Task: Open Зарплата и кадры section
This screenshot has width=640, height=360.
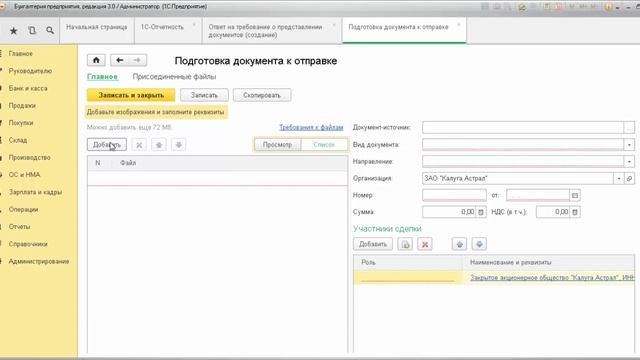Action: click(36, 192)
